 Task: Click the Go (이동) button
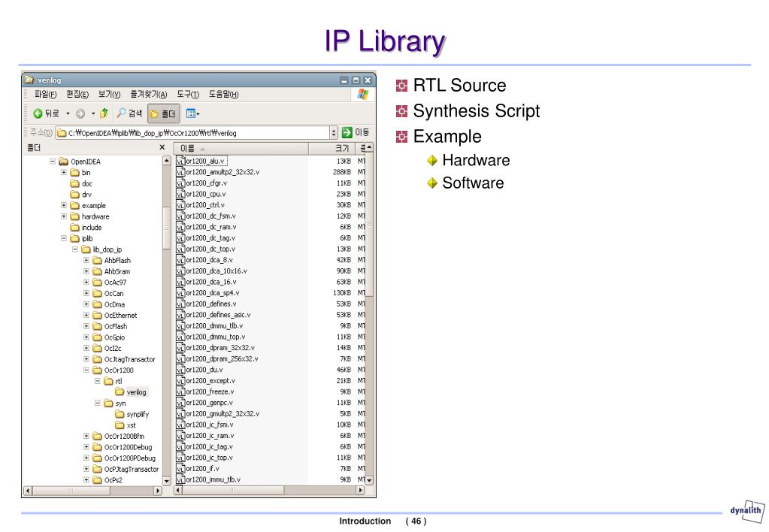point(356,132)
